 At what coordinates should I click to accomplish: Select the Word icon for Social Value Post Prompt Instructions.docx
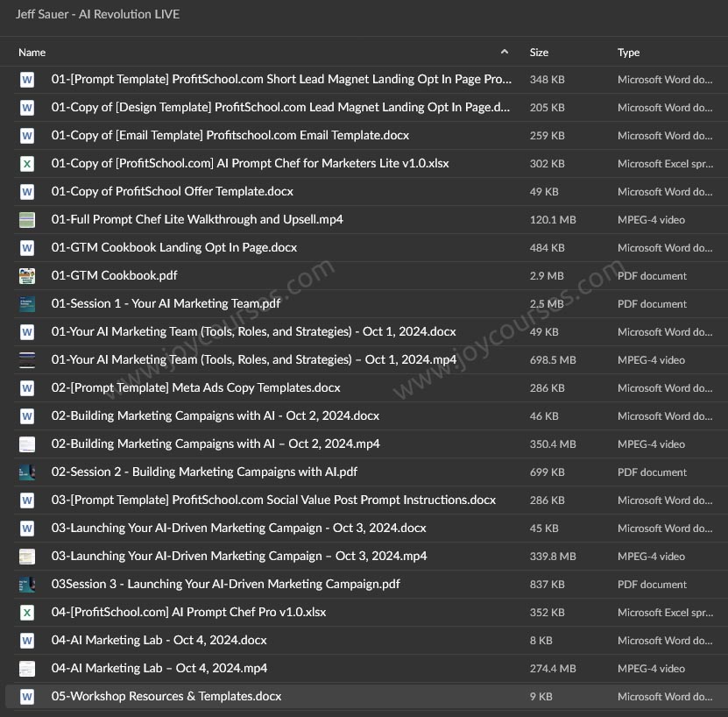point(27,500)
